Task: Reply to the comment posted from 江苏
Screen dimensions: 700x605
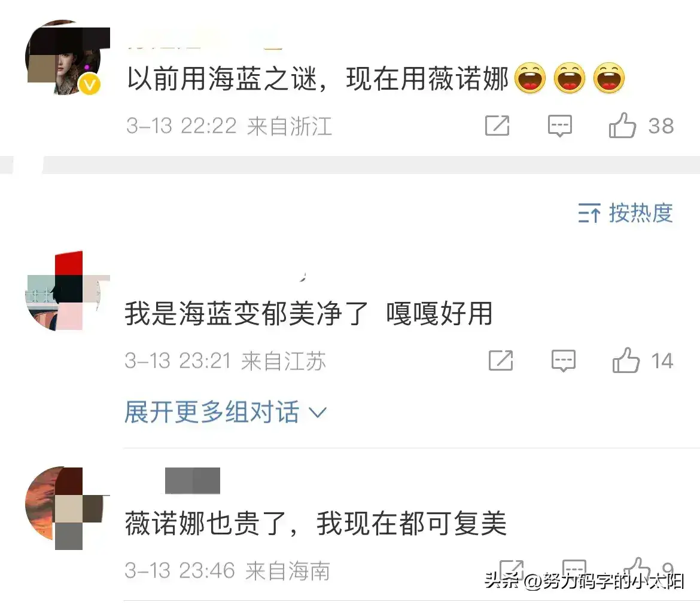Action: coord(564,361)
